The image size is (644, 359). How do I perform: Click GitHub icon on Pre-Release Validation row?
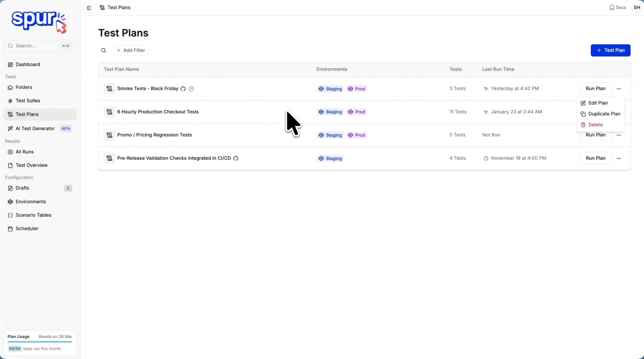click(x=236, y=158)
